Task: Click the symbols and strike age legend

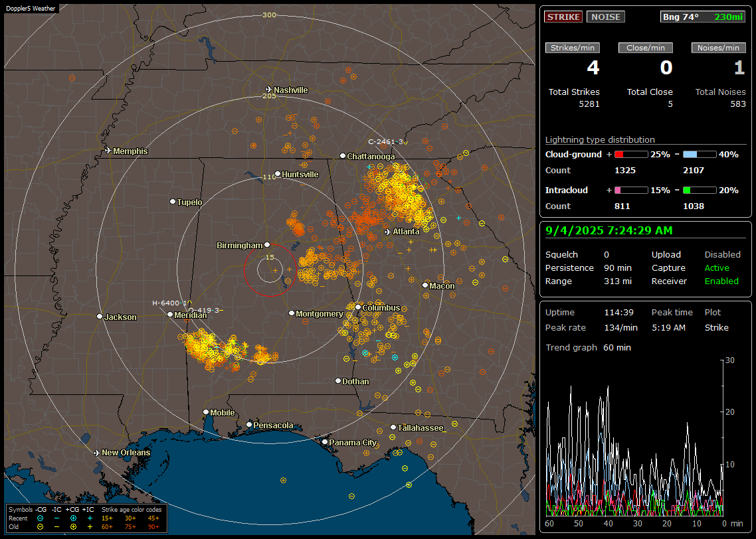Action: (x=86, y=518)
